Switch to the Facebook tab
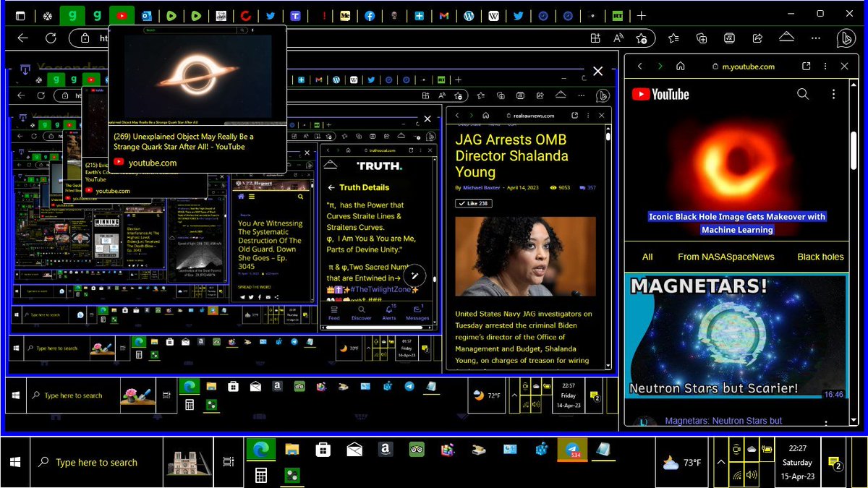This screenshot has width=868, height=488. pos(369,15)
